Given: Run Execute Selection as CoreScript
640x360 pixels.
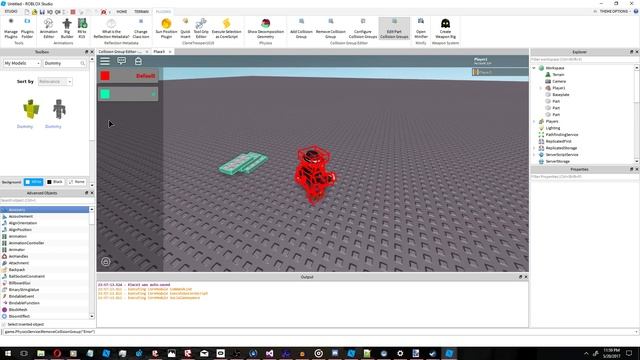Looking at the screenshot, I should tap(227, 28).
